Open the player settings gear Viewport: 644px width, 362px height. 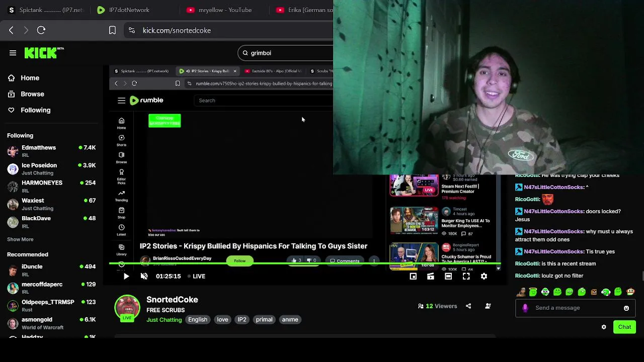pyautogui.click(x=484, y=276)
